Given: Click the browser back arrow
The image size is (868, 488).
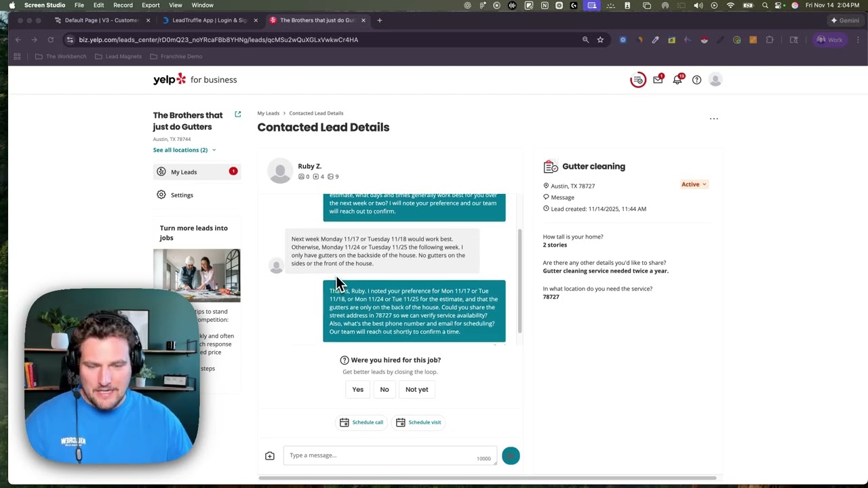Looking at the screenshot, I should (x=18, y=40).
